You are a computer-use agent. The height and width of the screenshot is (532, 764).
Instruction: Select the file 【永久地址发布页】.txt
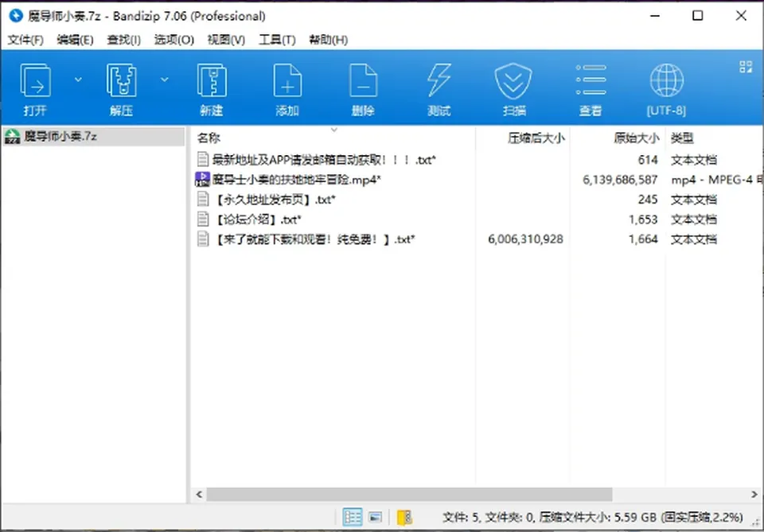pyautogui.click(x=275, y=200)
